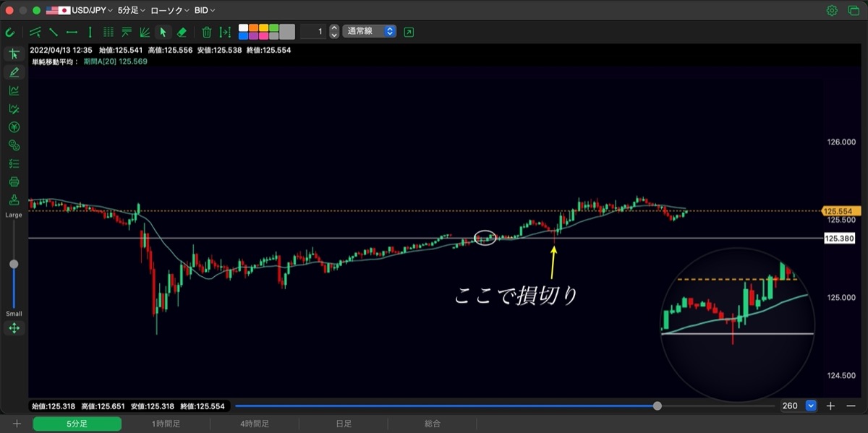The width and height of the screenshot is (868, 433).
Task: Switch to the 1時間足 tab
Action: click(x=166, y=424)
